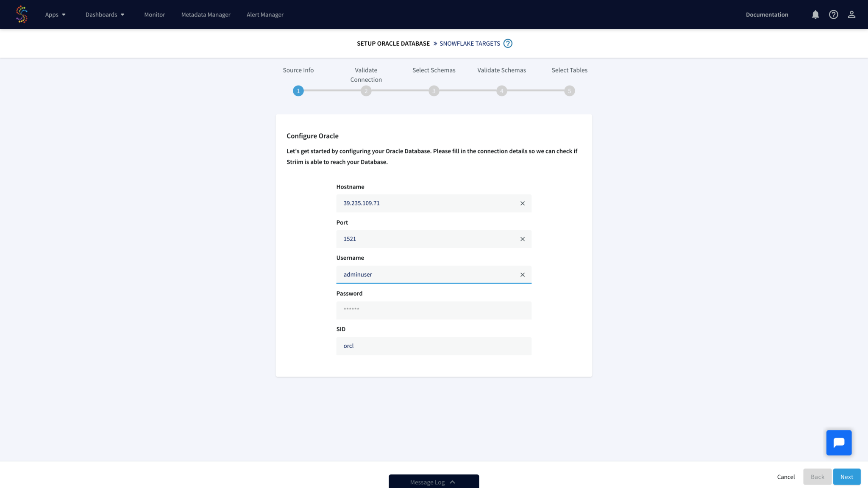Open the notifications bell

click(815, 14)
